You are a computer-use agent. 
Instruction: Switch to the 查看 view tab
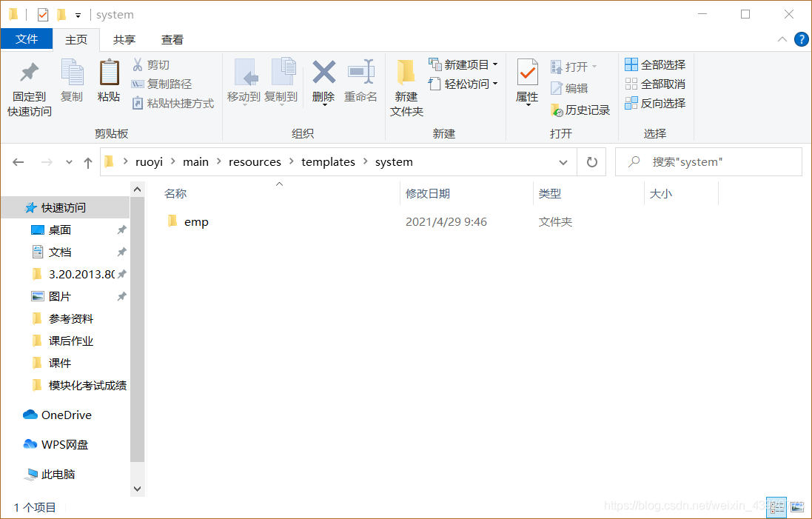pyautogui.click(x=172, y=40)
